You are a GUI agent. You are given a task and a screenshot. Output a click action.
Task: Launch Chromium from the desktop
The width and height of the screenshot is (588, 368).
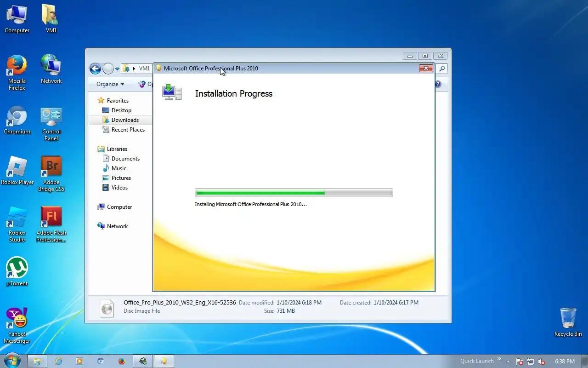(17, 121)
